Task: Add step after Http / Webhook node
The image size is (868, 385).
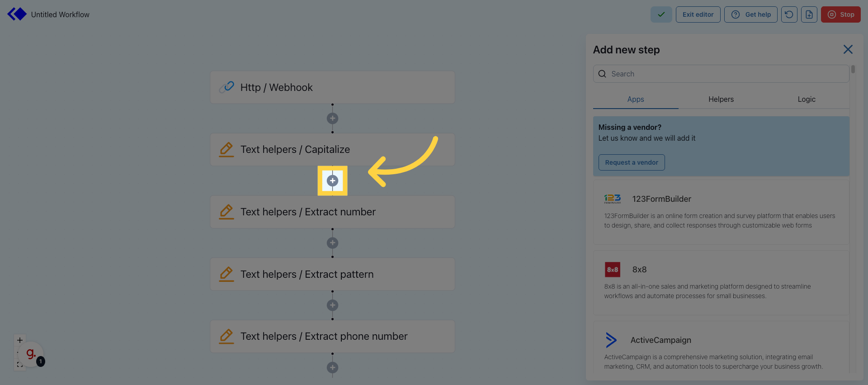Action: click(x=332, y=119)
